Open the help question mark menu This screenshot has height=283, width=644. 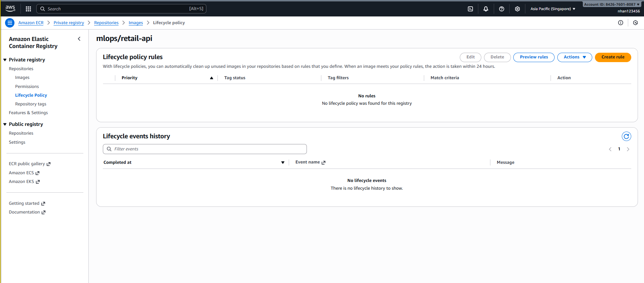tap(501, 9)
